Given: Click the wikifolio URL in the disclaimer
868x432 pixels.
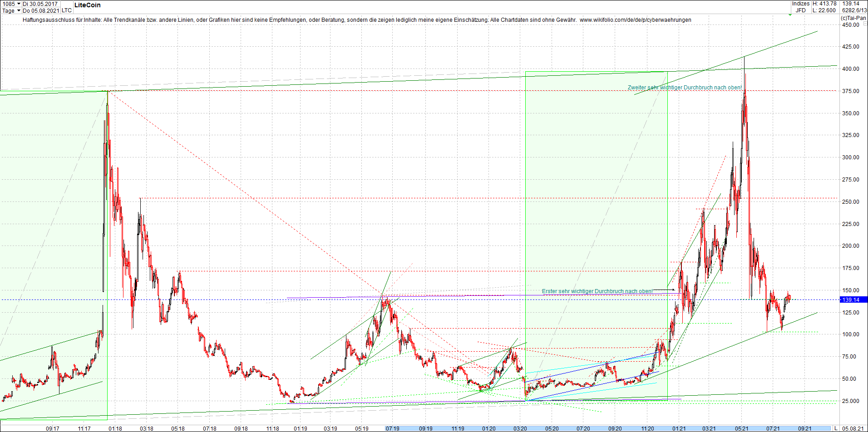Looking at the screenshot, I should click(636, 20).
